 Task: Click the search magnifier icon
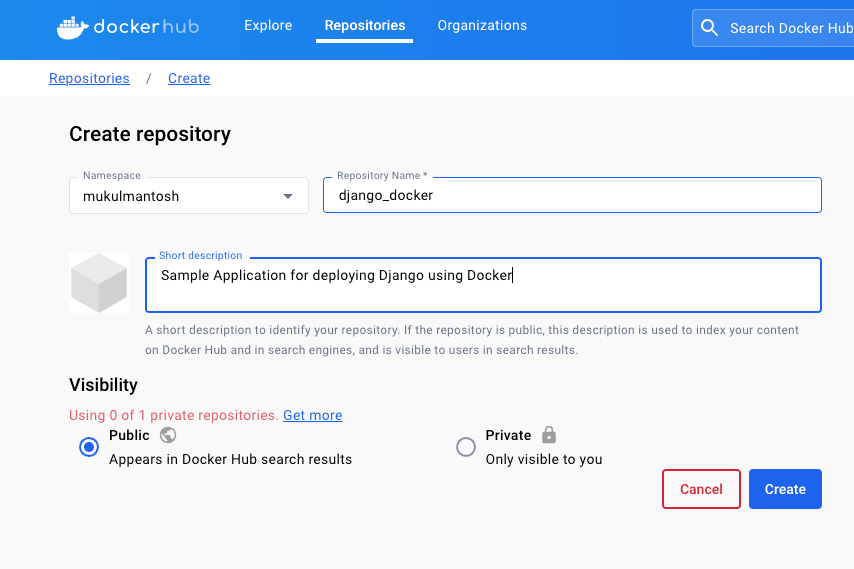710,28
